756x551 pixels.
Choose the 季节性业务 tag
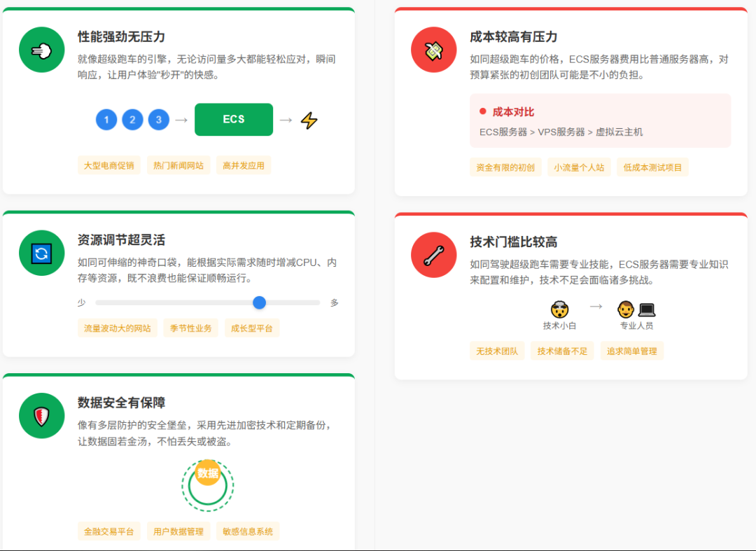click(191, 328)
